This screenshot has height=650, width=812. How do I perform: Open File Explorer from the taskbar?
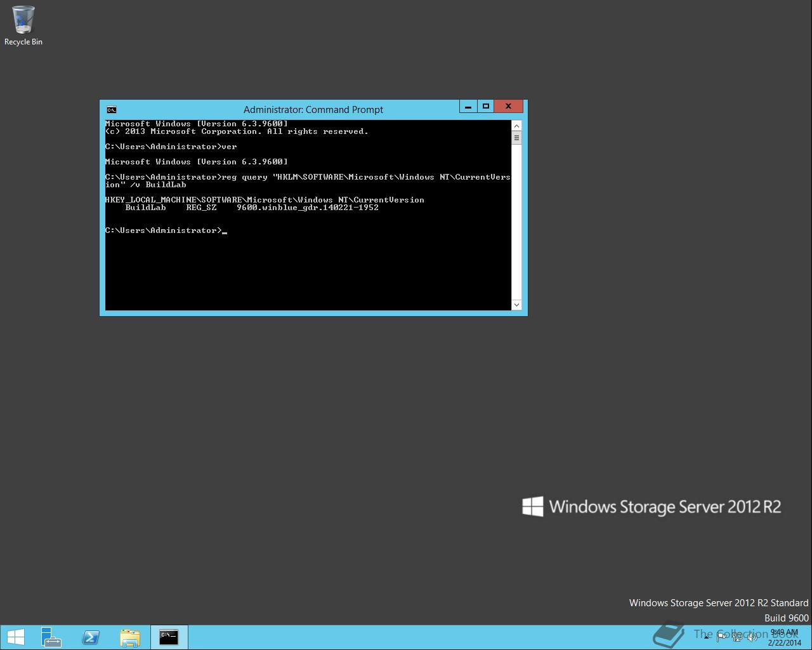click(130, 637)
